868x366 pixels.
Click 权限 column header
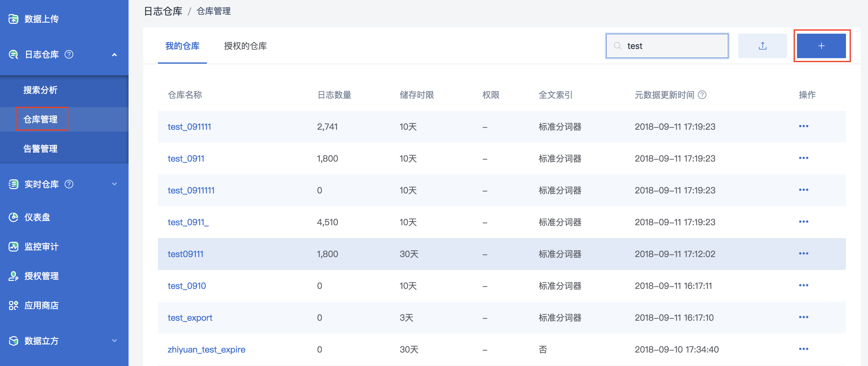[x=491, y=95]
